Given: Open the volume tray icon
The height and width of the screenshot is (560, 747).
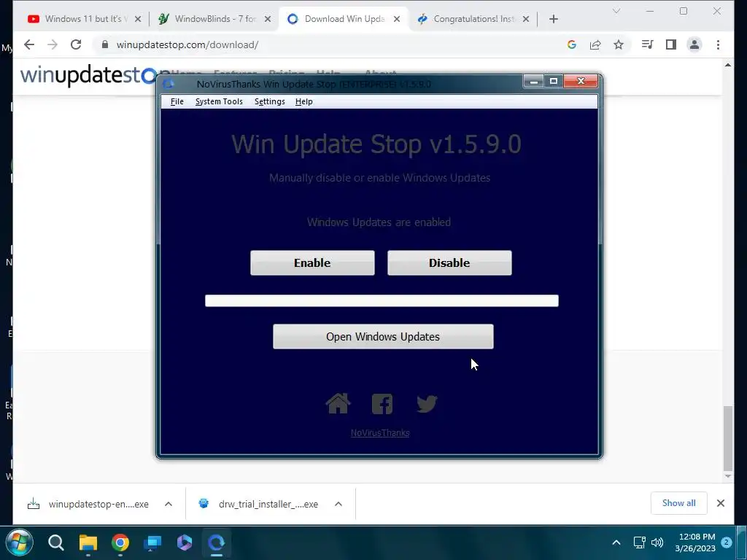Looking at the screenshot, I should (657, 542).
